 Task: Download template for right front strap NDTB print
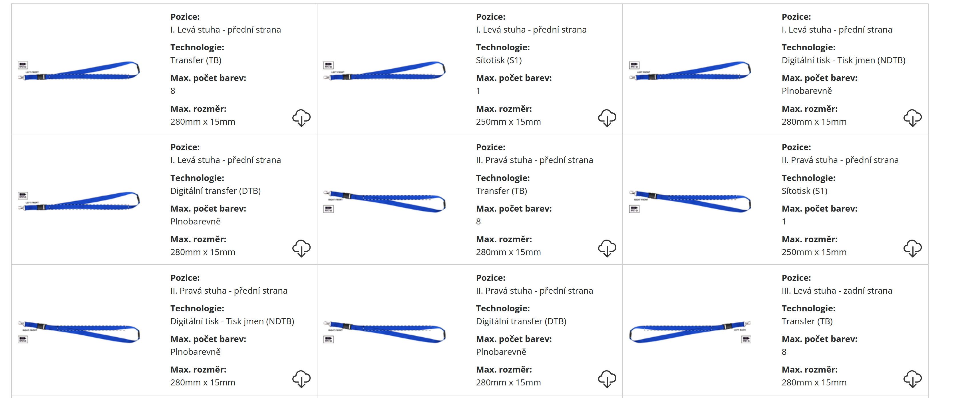301,379
